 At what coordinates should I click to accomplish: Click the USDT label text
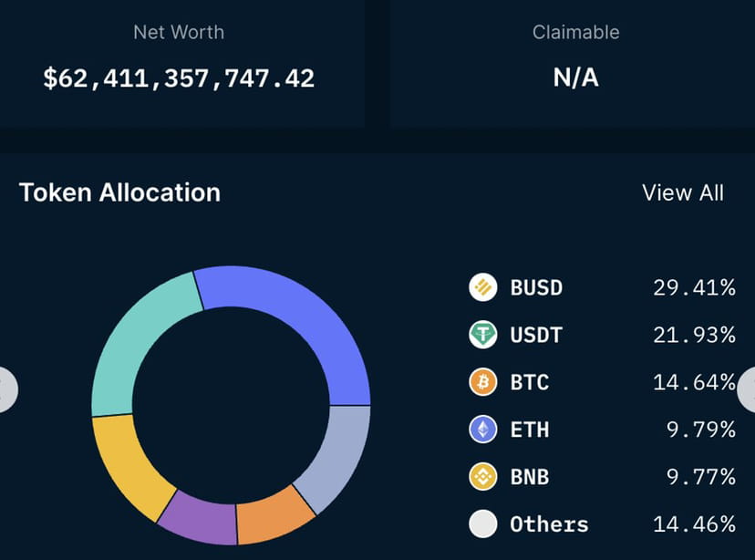pyautogui.click(x=536, y=335)
